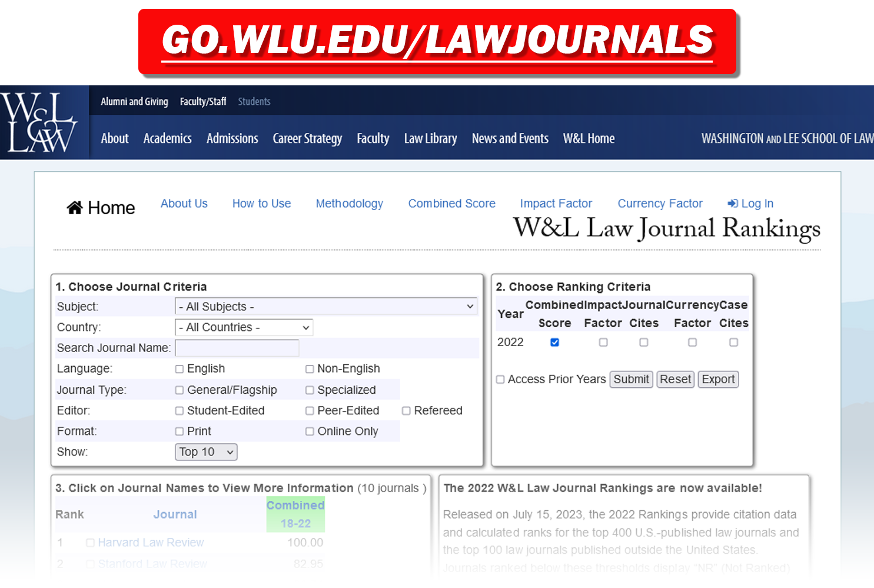Check the Print format checkbox

click(x=180, y=431)
